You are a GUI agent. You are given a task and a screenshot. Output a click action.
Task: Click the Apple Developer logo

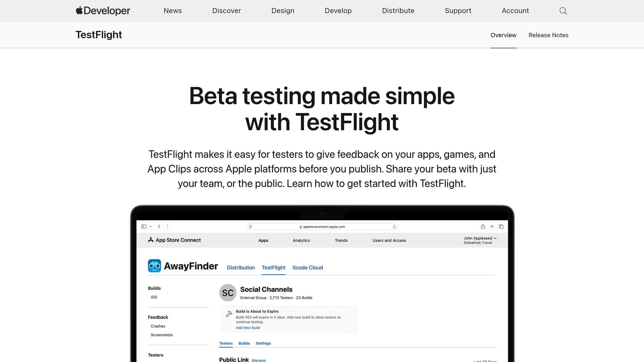pos(103,11)
